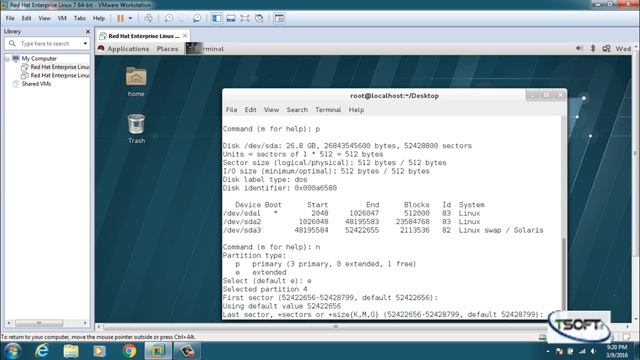Open media player from taskbar

point(99,351)
